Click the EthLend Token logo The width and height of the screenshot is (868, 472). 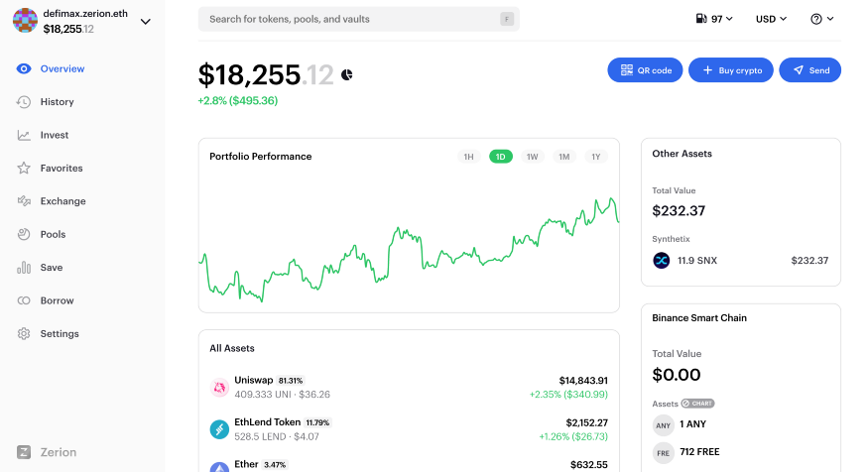click(219, 428)
